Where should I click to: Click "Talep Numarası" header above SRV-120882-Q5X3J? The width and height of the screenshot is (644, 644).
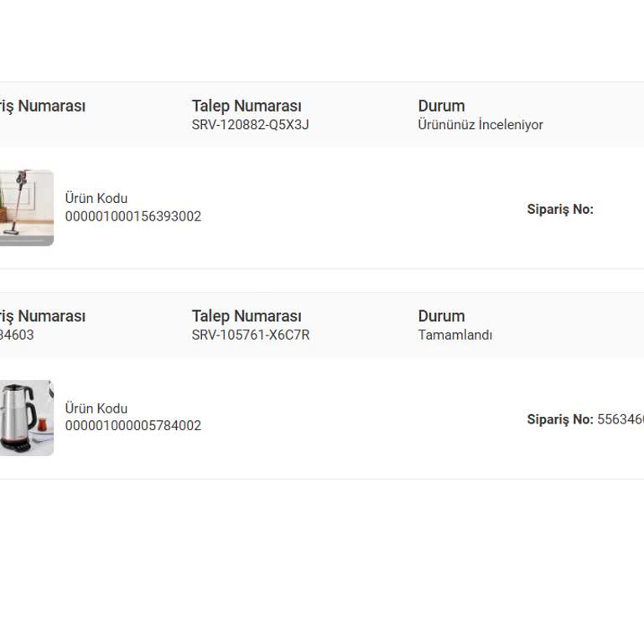point(246,106)
